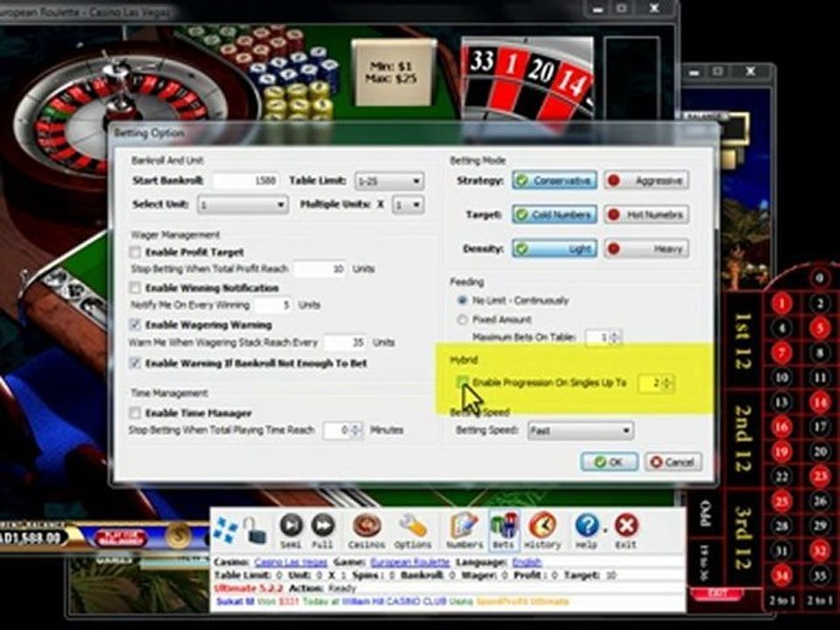Image resolution: width=840 pixels, height=630 pixels.
Task: Tick Enable Winning Notification checkbox
Action: click(x=136, y=288)
